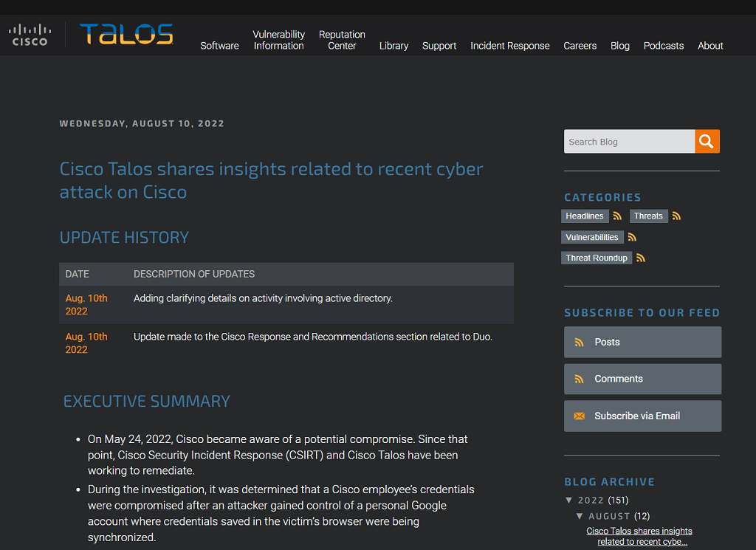The height and width of the screenshot is (550, 756).
Task: Click the RSS icon on the Posts button
Action: coord(580,342)
